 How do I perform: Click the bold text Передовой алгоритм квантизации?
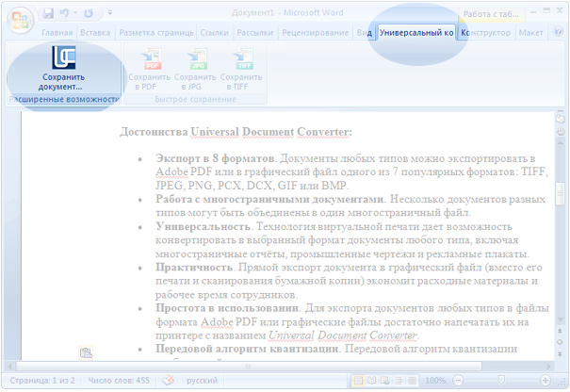pos(247,349)
